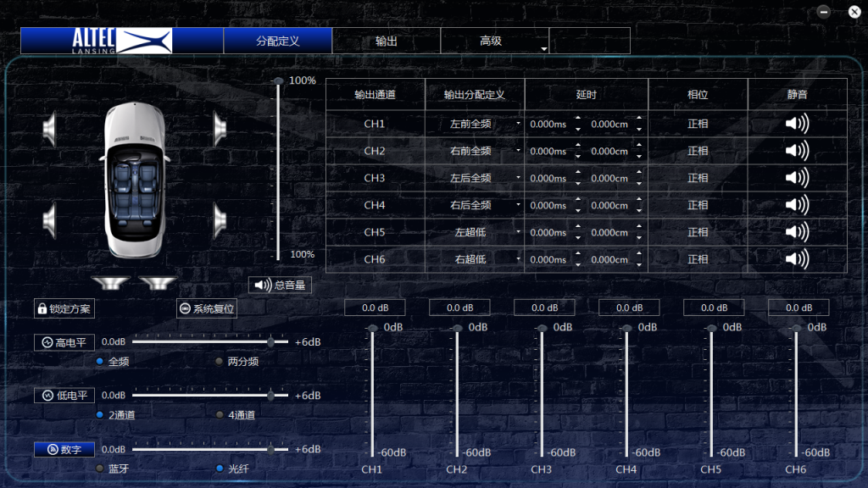Select the front-right speaker beside the car
The height and width of the screenshot is (488, 868).
point(220,129)
